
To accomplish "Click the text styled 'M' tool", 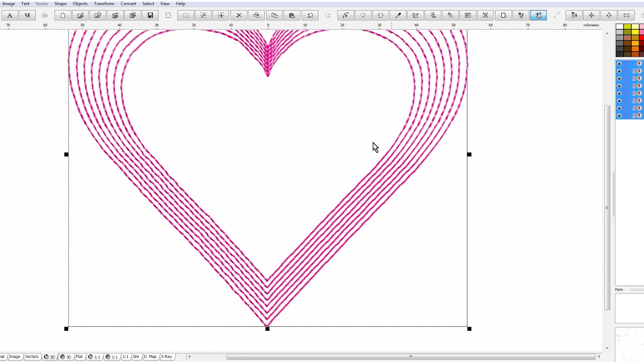I will coord(27,15).
